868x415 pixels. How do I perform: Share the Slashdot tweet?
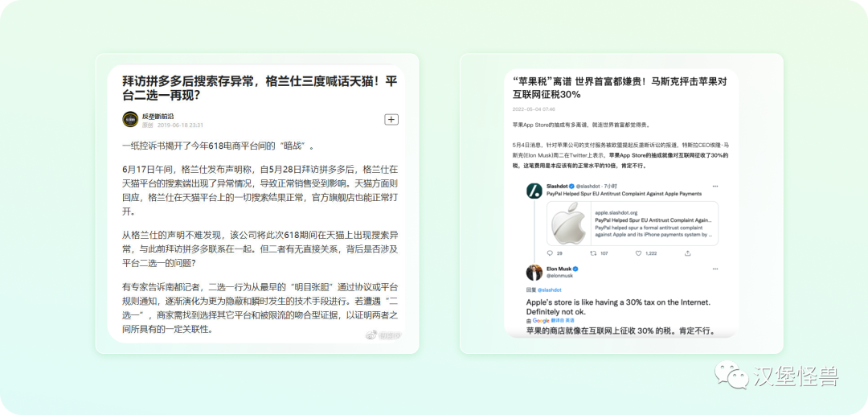pyautogui.click(x=687, y=253)
